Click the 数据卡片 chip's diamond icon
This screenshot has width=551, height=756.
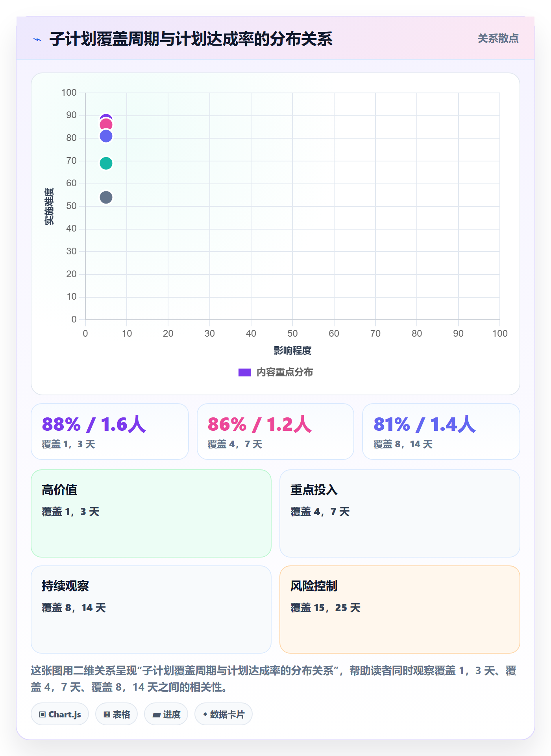[x=205, y=714]
